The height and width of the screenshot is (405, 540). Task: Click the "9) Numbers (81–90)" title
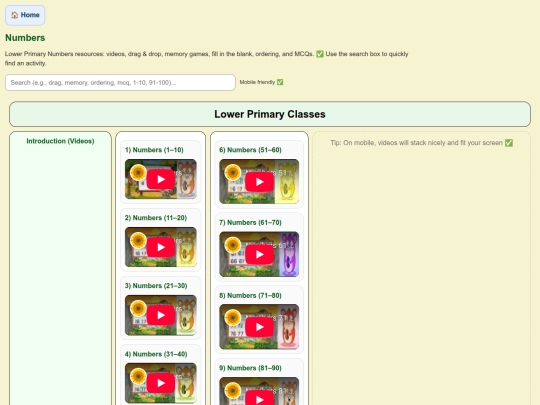point(250,368)
